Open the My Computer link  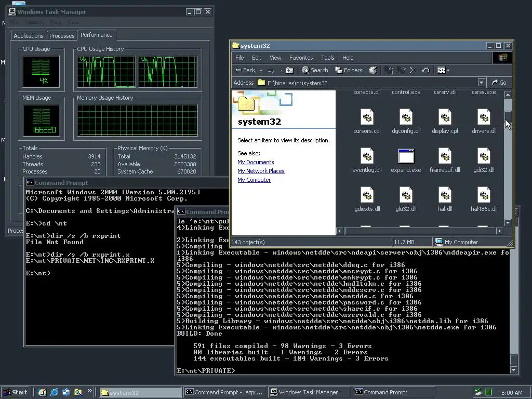254,180
